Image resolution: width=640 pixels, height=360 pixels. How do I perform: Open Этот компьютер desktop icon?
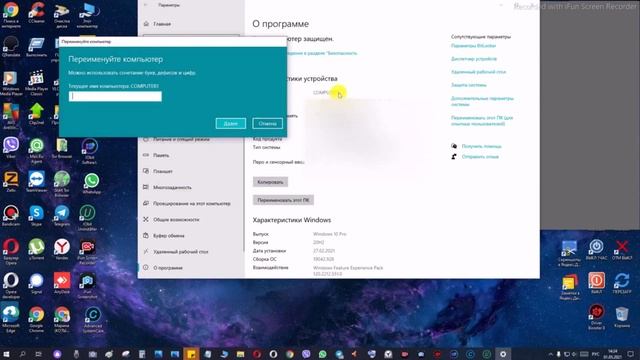[x=87, y=15]
